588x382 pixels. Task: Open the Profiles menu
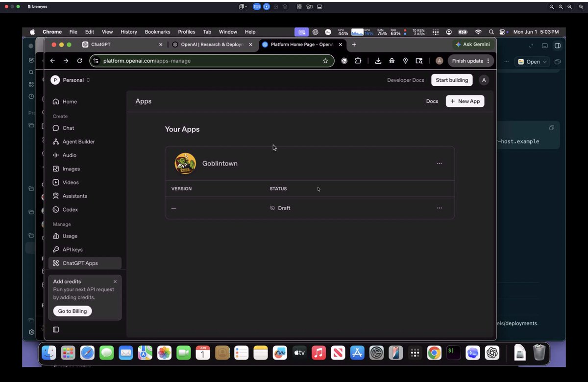186,32
